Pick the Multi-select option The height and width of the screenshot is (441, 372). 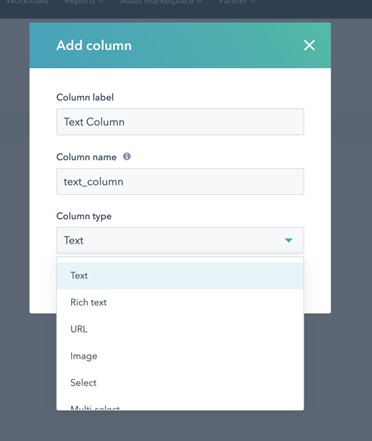click(180, 406)
